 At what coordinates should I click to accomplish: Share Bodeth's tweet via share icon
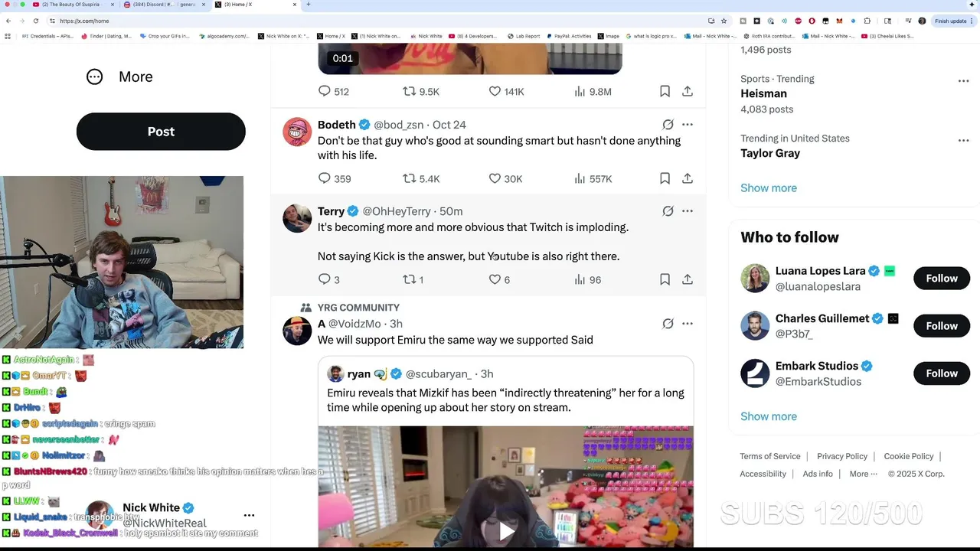(x=688, y=178)
